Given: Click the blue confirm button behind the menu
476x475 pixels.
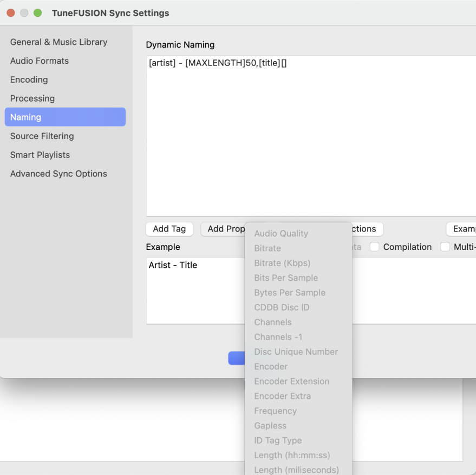Looking at the screenshot, I should click(237, 358).
